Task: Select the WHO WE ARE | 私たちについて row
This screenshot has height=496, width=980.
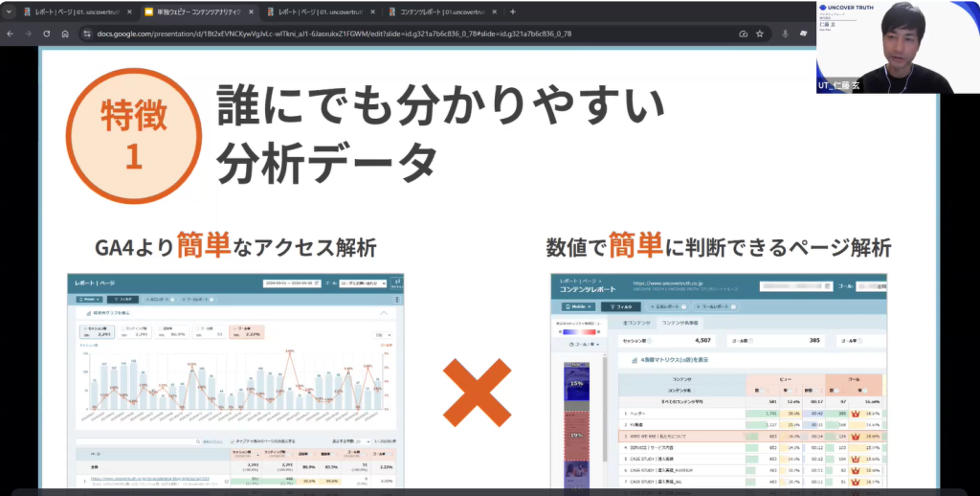Action: click(x=750, y=436)
